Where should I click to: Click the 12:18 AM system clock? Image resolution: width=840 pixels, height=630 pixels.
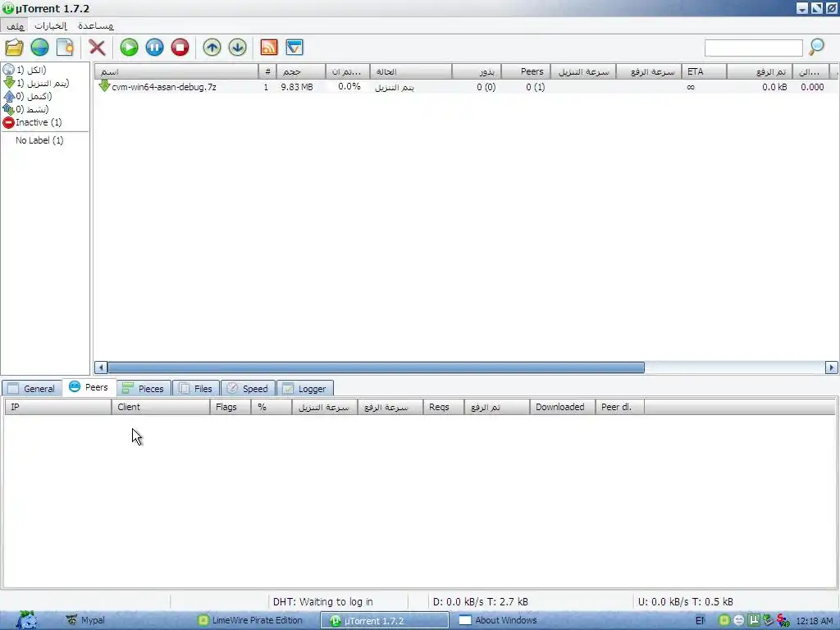pos(815,621)
